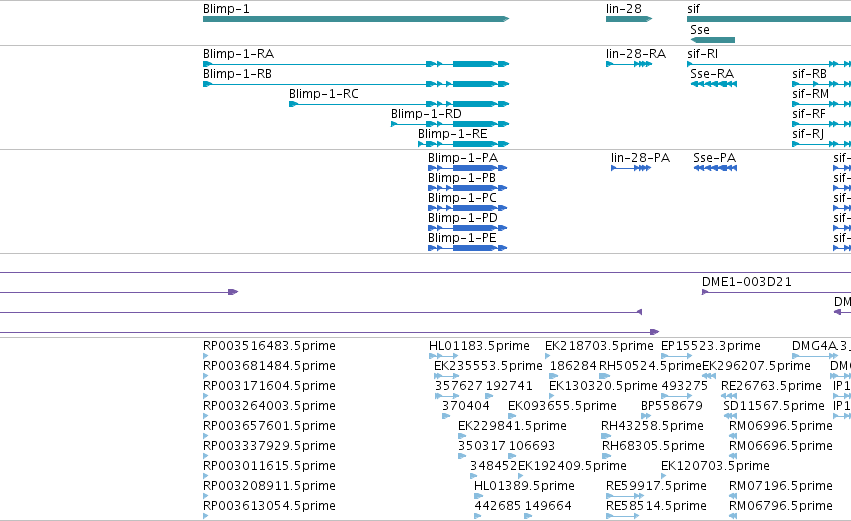Click the BP558679 EST label

(x=671, y=406)
